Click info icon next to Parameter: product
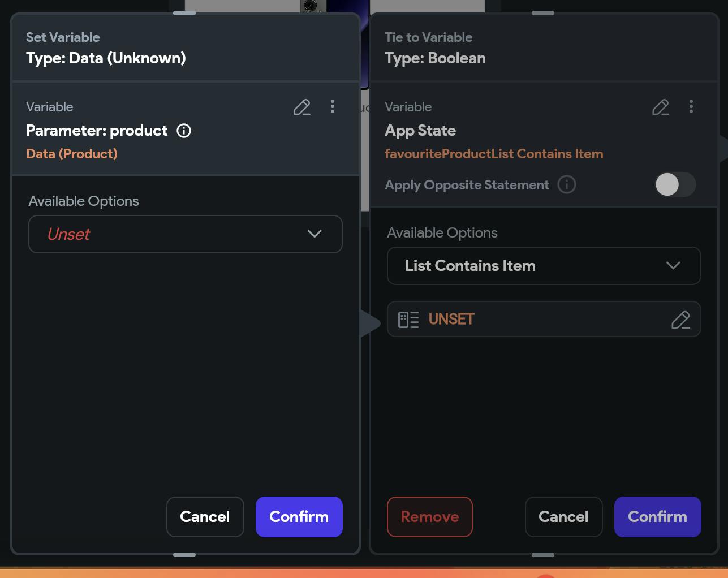This screenshot has width=728, height=578. [x=184, y=131]
